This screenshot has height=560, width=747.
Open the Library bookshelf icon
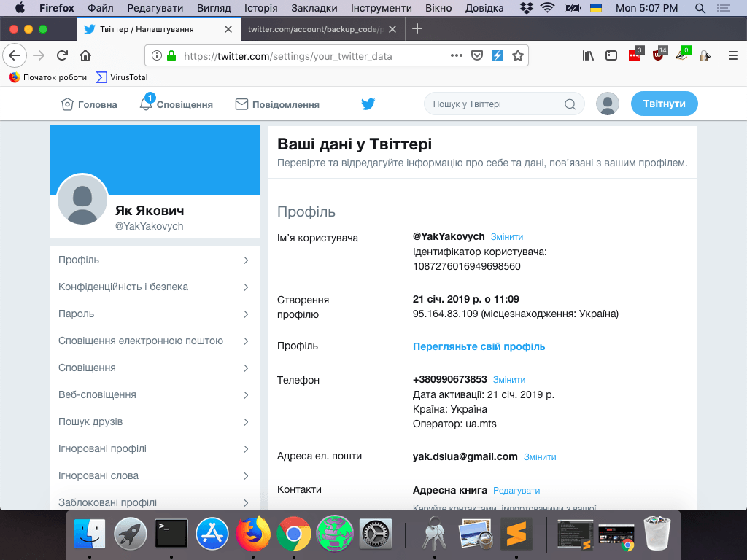588,55
